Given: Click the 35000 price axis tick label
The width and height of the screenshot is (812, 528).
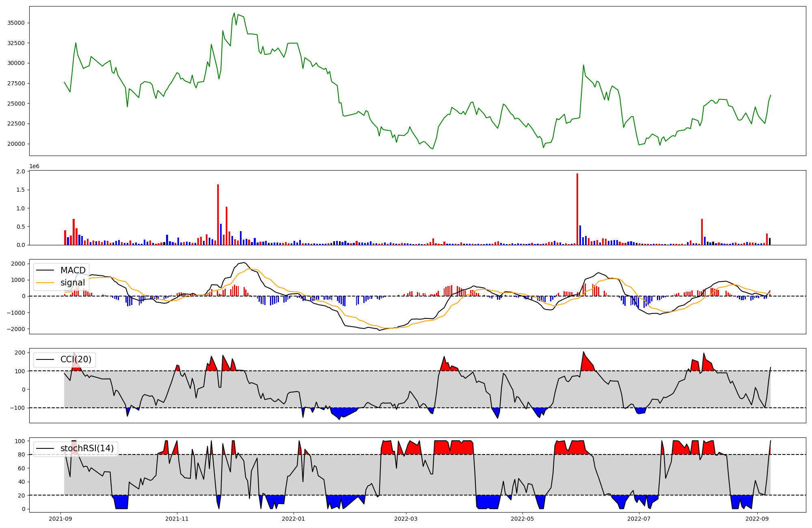Looking at the screenshot, I should click(x=16, y=23).
